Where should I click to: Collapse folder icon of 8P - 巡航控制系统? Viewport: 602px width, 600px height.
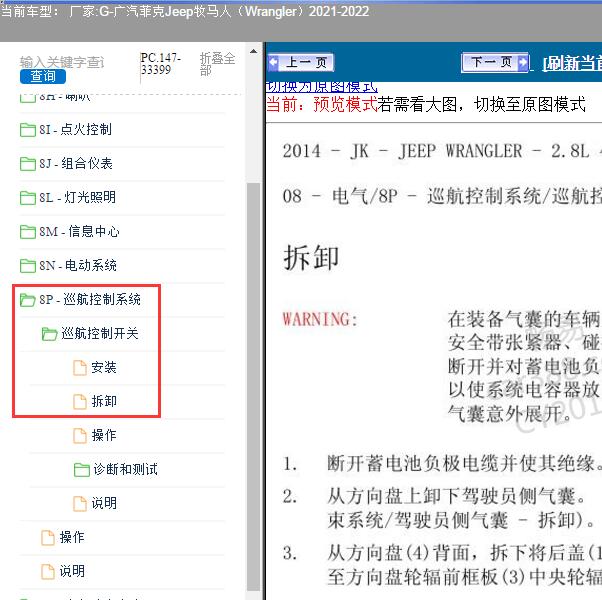coord(28,299)
